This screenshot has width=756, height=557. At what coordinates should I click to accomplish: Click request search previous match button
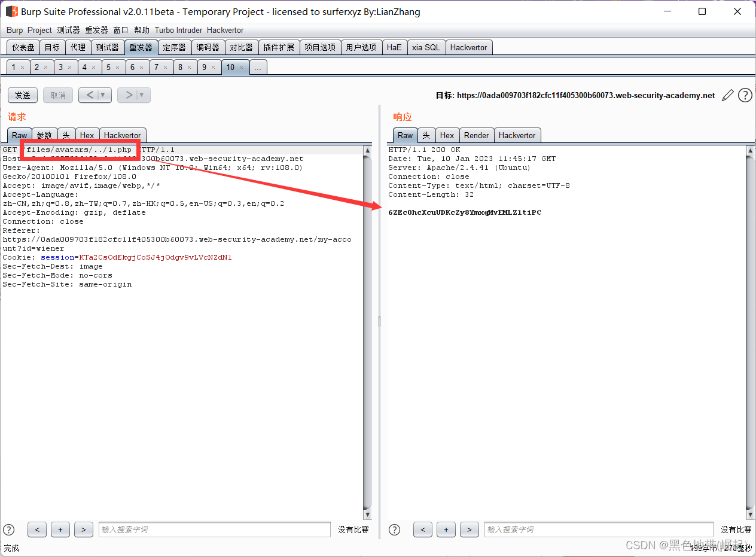pos(37,529)
